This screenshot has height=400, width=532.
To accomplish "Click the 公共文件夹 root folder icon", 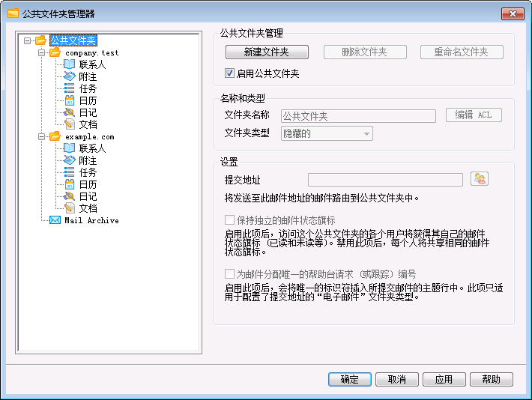I will coord(40,40).
